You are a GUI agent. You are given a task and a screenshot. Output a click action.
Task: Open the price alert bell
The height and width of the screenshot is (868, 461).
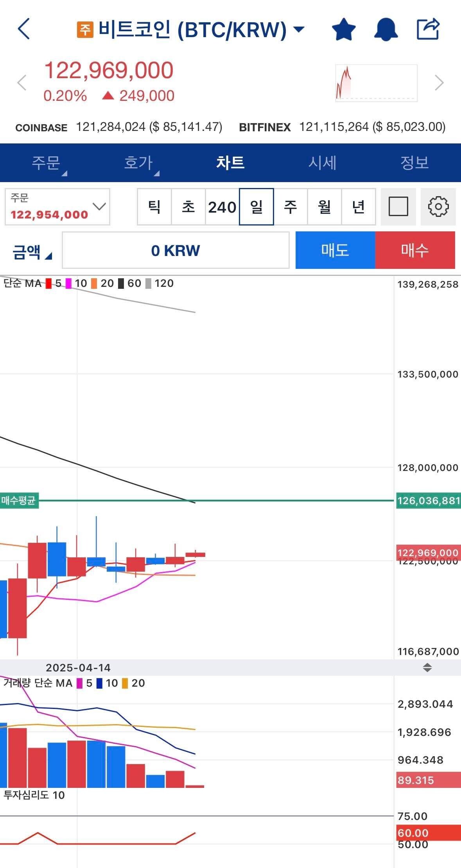(386, 29)
